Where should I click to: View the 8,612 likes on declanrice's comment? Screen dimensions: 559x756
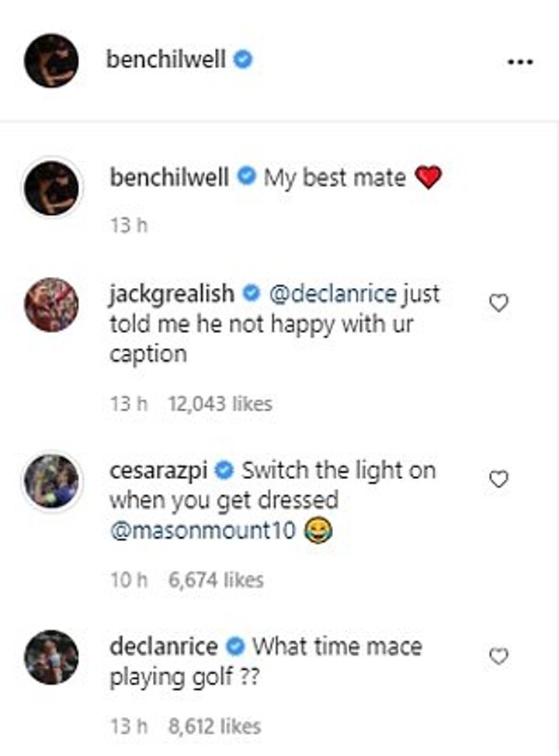click(214, 727)
